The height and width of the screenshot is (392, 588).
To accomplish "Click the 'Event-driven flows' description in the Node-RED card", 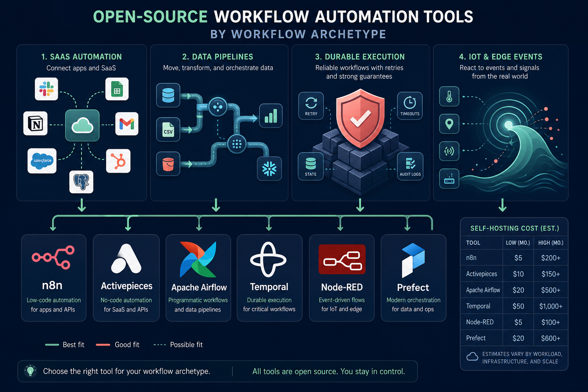I will 342,300.
